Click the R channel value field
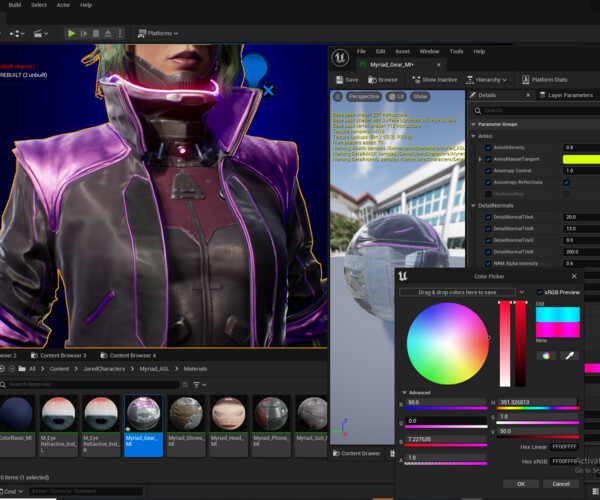This screenshot has height=500, width=600. click(446, 402)
